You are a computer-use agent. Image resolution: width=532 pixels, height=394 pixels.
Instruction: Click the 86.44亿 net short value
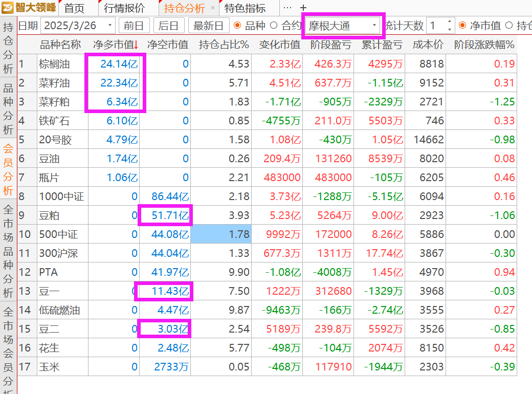pos(170,196)
